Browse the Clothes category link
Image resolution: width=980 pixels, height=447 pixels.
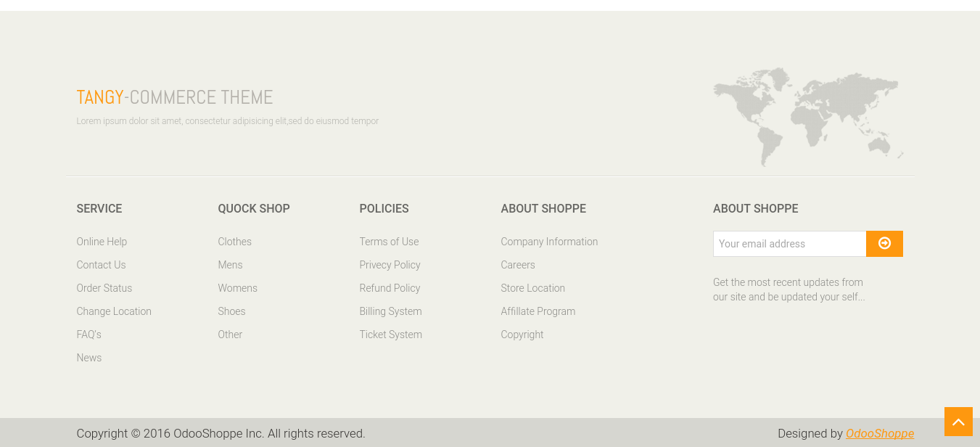click(234, 242)
